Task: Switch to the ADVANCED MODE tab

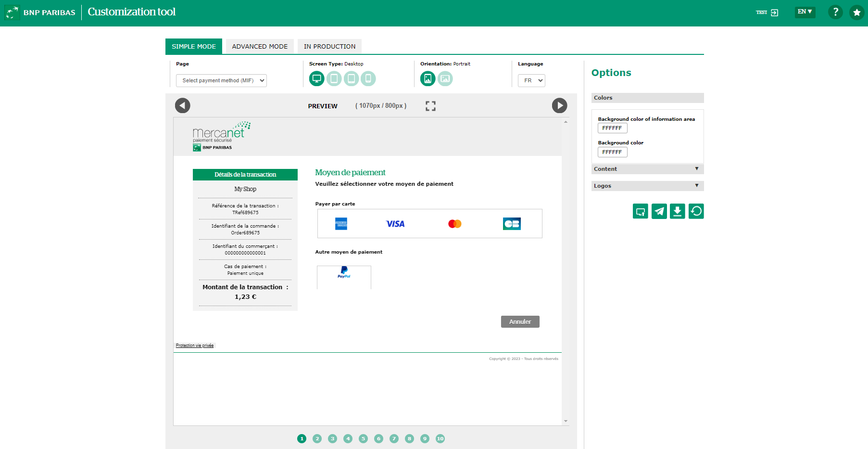Action: tap(260, 46)
